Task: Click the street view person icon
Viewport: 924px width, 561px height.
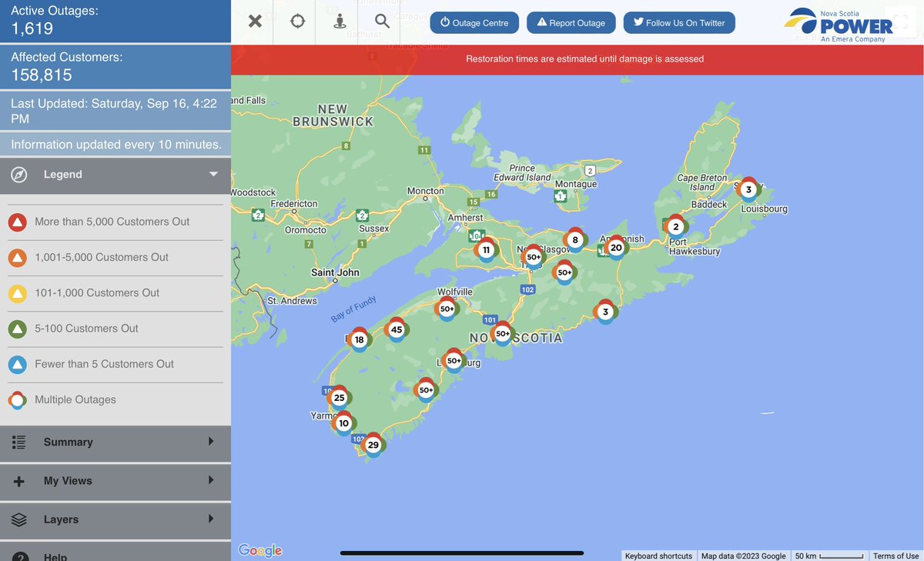Action: [x=340, y=22]
